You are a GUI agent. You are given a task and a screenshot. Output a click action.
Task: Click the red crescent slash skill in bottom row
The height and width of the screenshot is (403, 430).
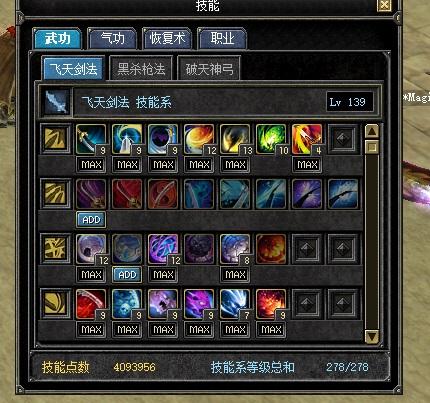pyautogui.click(x=91, y=304)
